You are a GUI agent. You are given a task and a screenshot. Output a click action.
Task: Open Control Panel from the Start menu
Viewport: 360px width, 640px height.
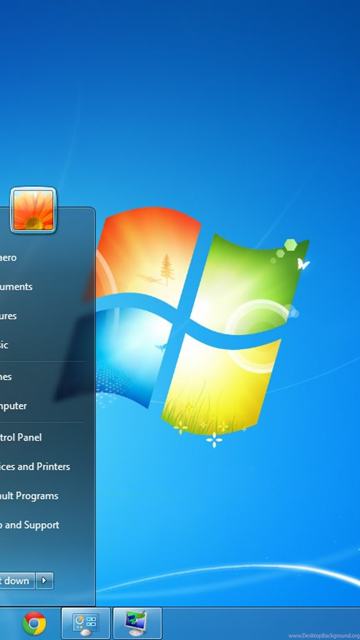point(21,438)
